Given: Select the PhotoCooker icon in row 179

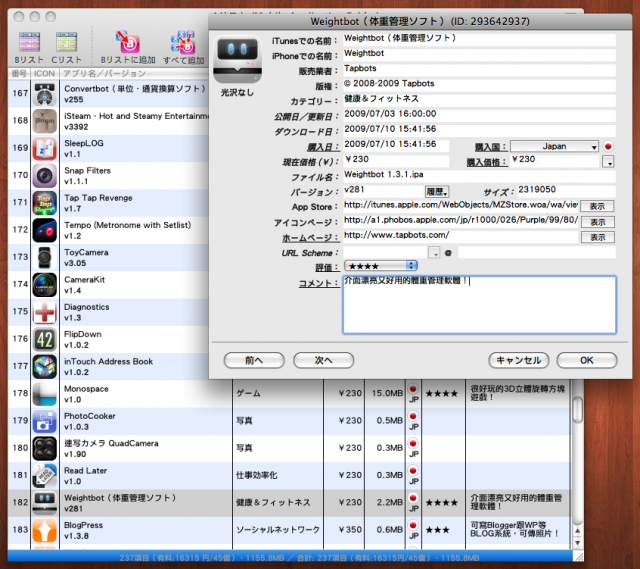Looking at the screenshot, I should coord(44,421).
